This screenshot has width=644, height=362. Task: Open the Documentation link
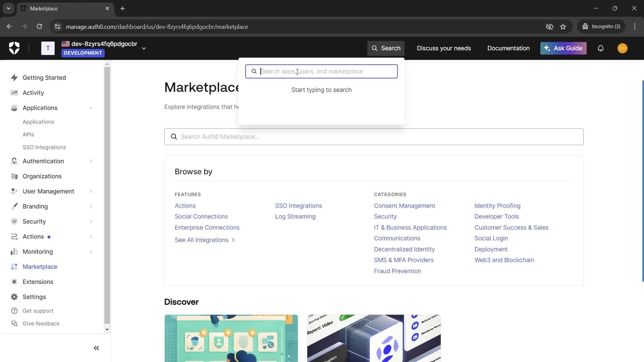point(508,48)
